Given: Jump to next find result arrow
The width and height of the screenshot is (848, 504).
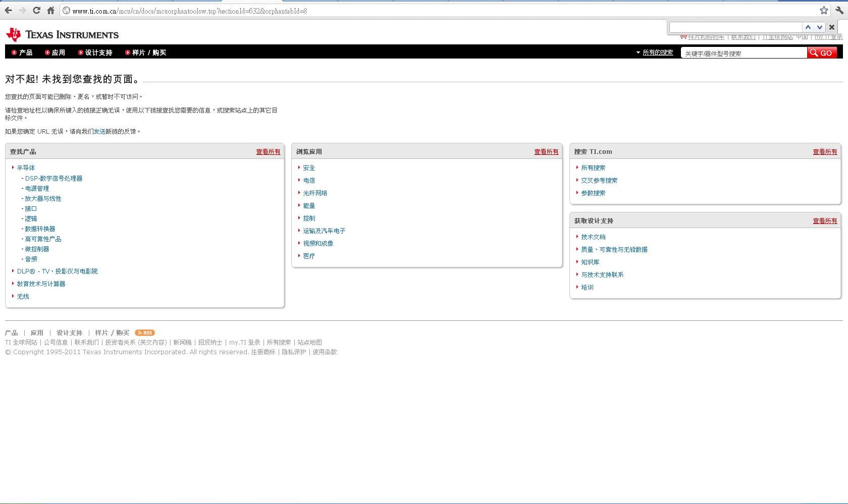Looking at the screenshot, I should coord(820,27).
